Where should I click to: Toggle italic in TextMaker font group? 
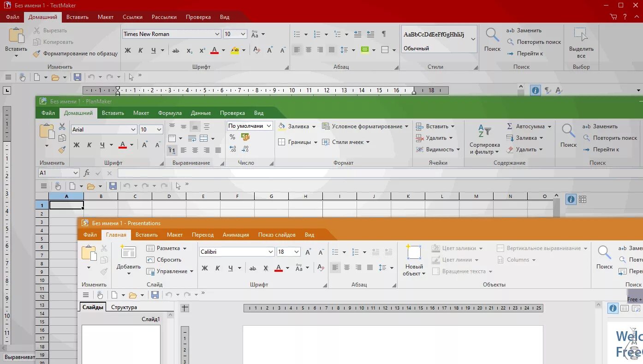click(x=141, y=50)
